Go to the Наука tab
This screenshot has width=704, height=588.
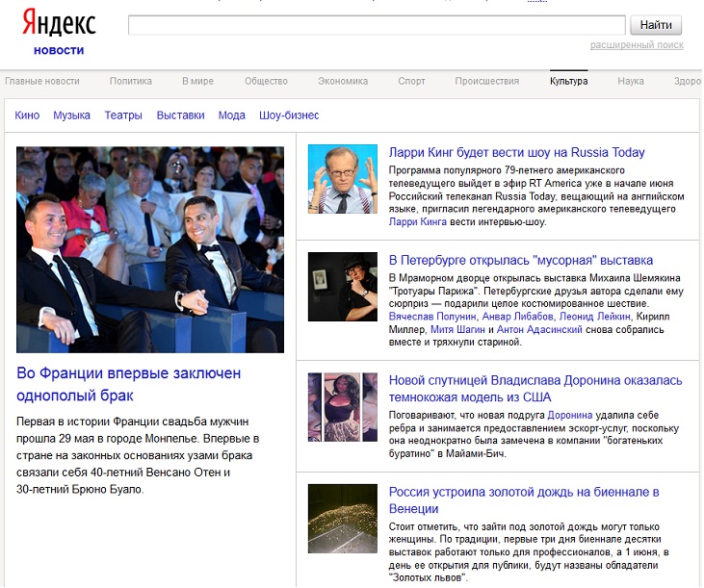pos(631,82)
